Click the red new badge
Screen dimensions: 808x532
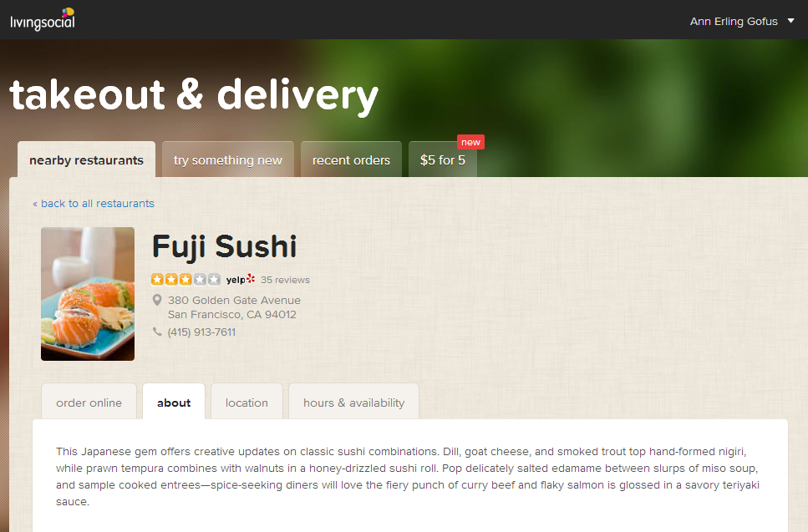[470, 142]
